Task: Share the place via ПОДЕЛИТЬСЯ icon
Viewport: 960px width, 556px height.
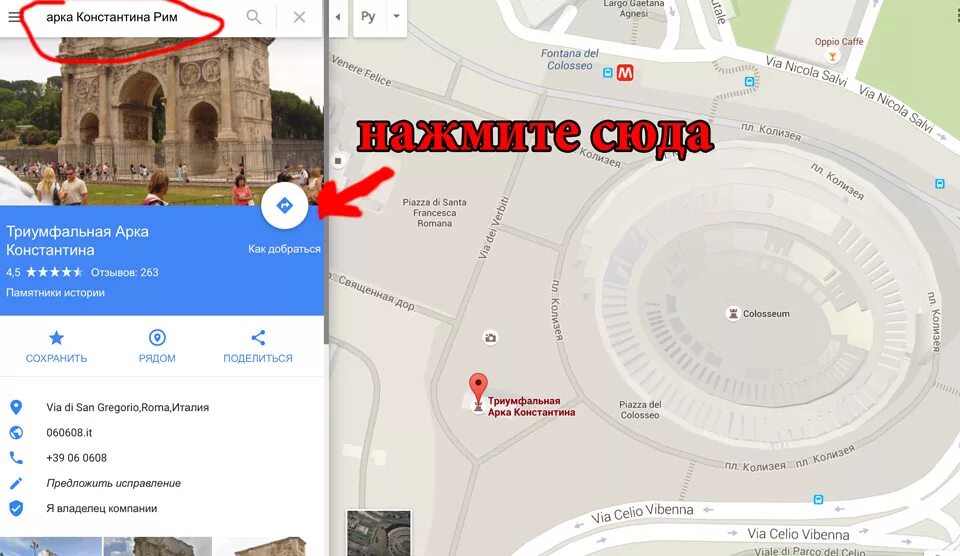Action: point(258,337)
